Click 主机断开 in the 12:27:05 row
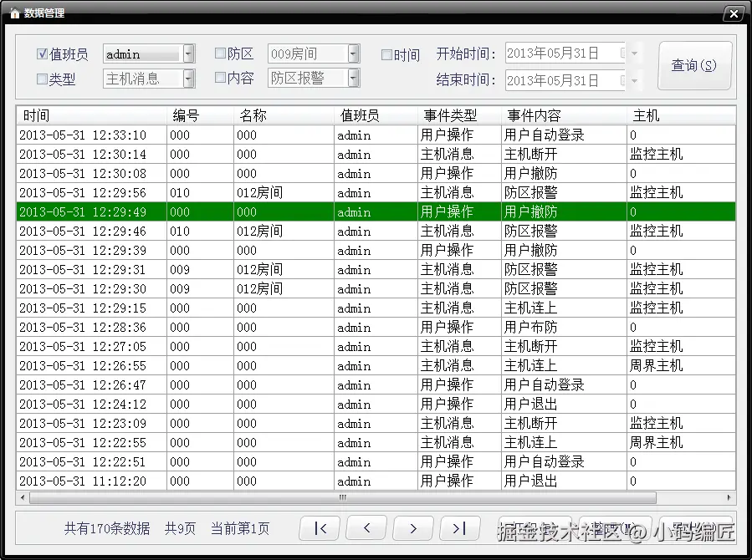The height and width of the screenshot is (560, 752). tap(530, 346)
